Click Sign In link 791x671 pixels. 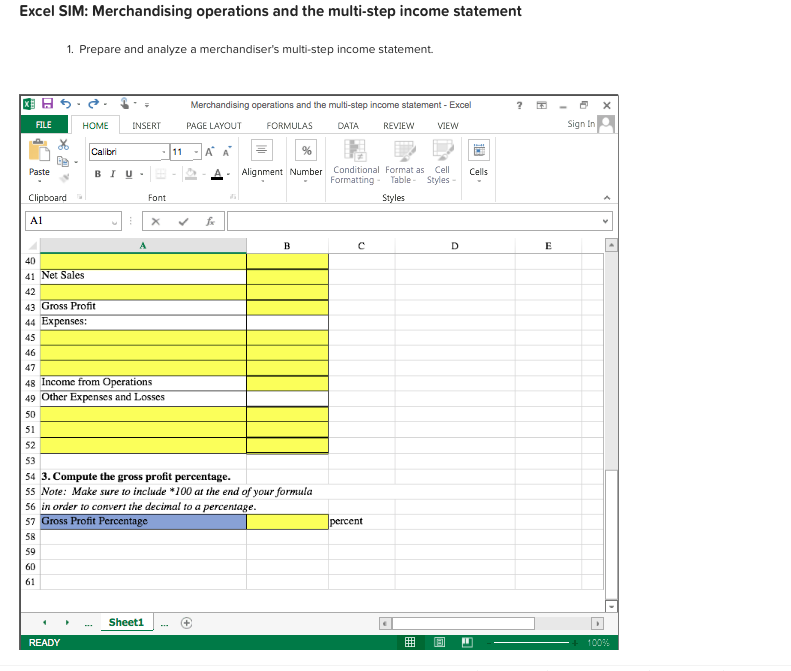pos(581,124)
